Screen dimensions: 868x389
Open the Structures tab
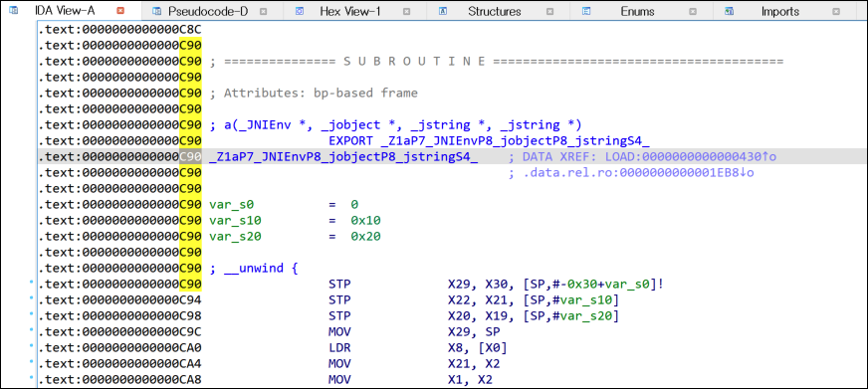pos(495,11)
